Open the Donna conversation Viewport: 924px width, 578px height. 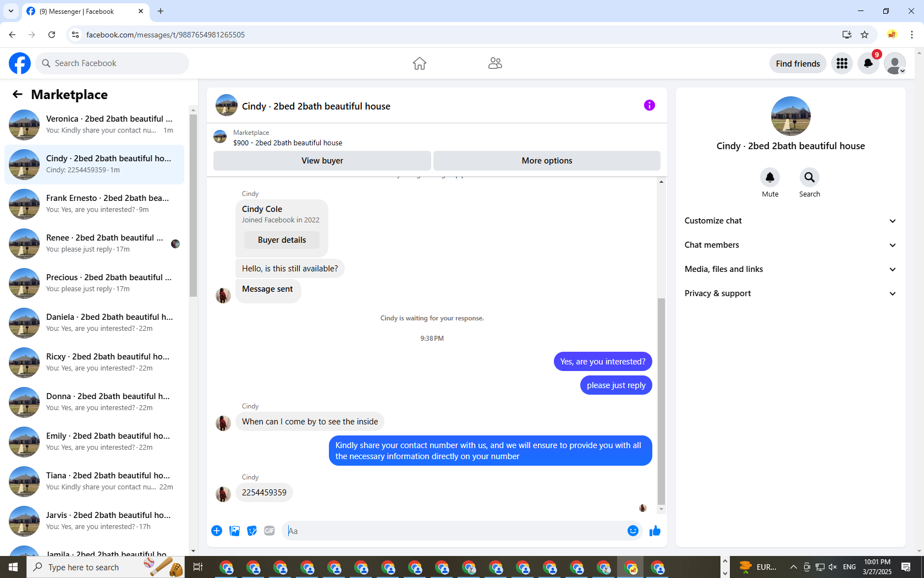pos(95,402)
